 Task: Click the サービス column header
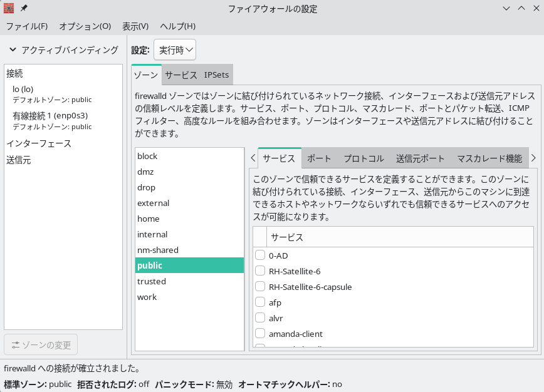(286, 237)
